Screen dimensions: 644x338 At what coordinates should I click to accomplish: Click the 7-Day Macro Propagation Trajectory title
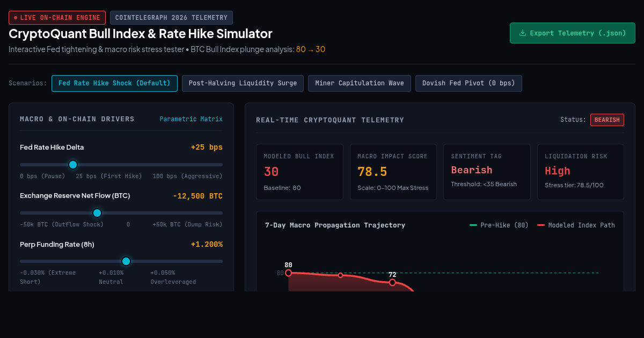[335, 225]
